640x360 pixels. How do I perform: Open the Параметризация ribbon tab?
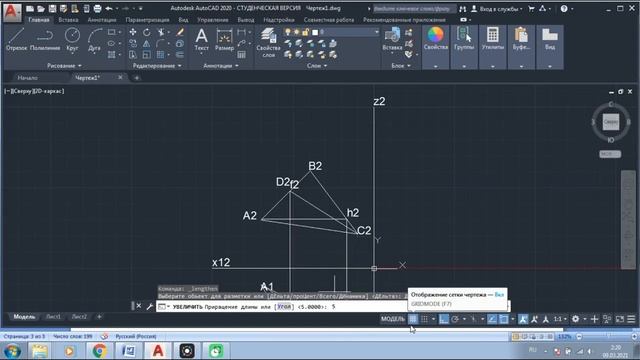(x=147, y=20)
